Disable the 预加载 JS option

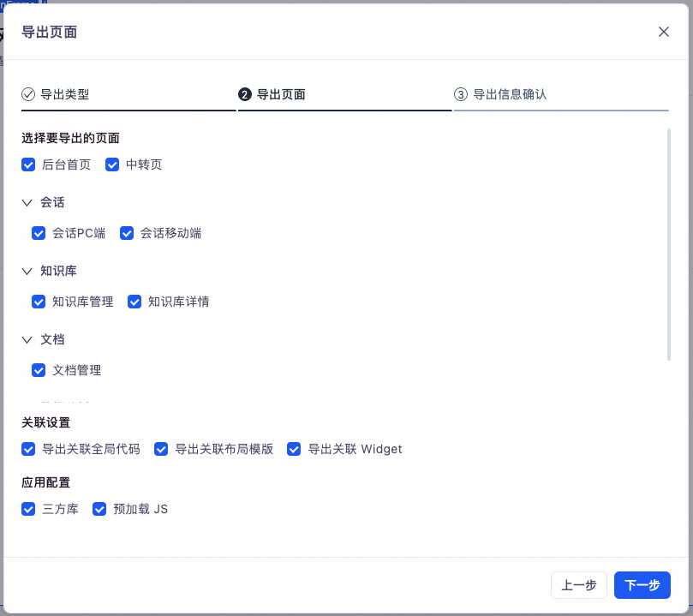click(99, 509)
